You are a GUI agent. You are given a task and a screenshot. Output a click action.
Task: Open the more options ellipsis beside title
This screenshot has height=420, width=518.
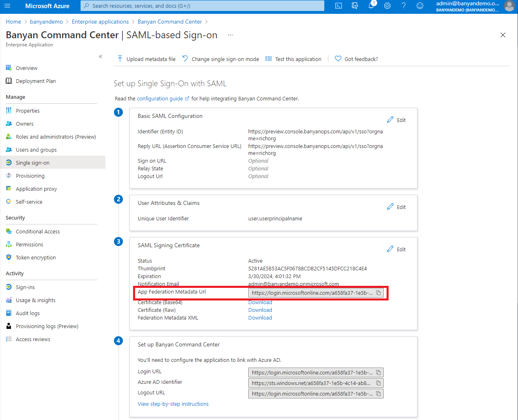pos(230,35)
